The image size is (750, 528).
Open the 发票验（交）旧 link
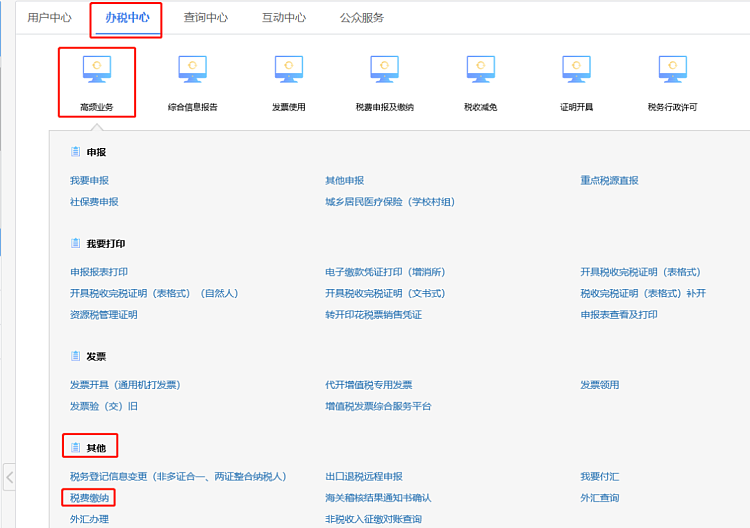(104, 406)
